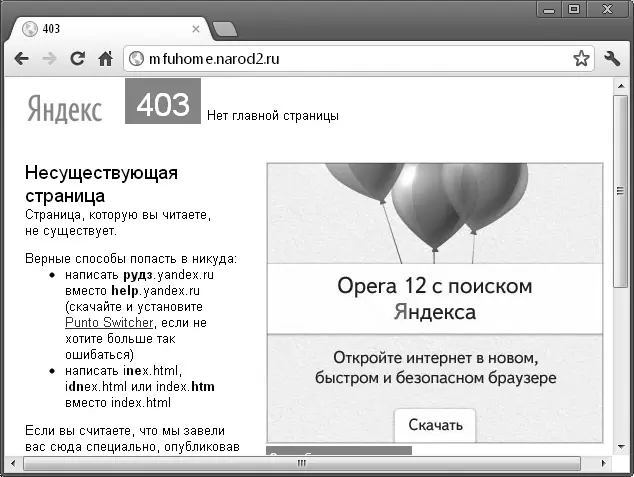Bookmark this page with the star
Screen dimensions: 634x477
[581, 59]
